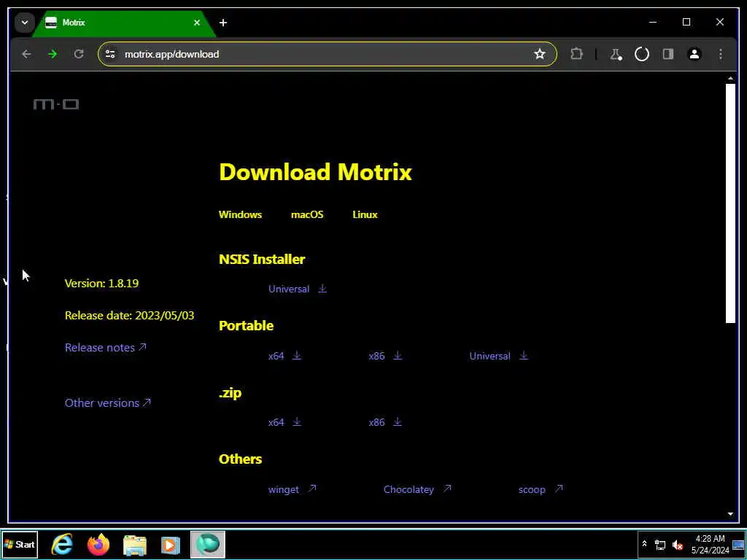
Task: Open the extensions puzzle icon
Action: tap(576, 54)
